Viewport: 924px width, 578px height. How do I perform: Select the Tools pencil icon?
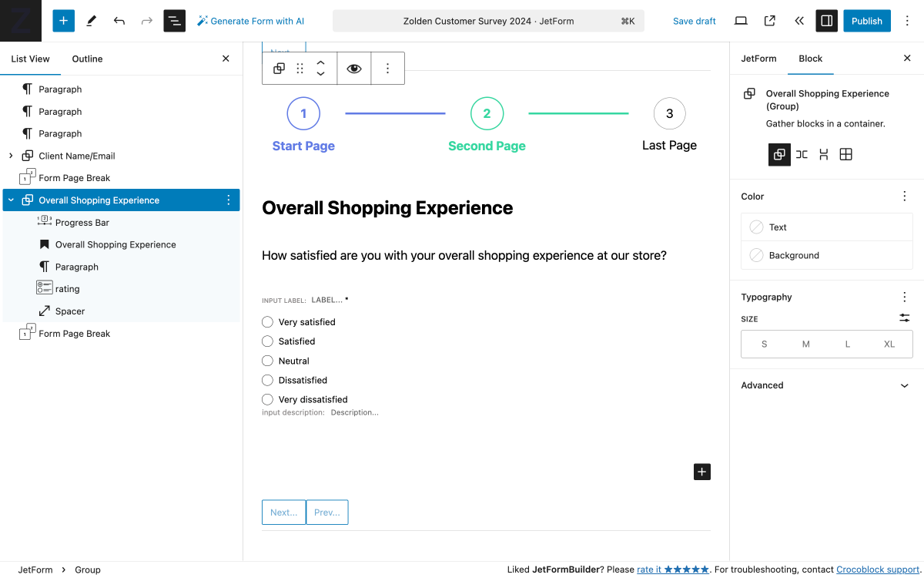(91, 21)
